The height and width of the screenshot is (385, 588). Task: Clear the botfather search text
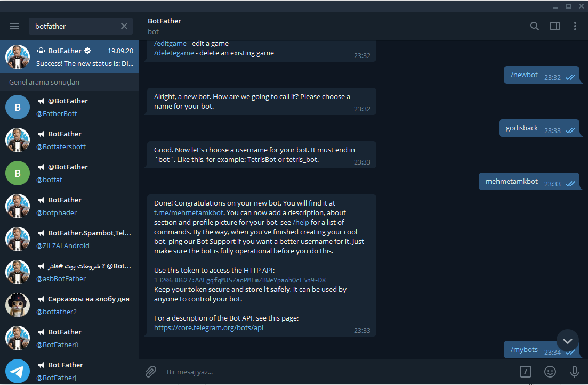click(124, 26)
